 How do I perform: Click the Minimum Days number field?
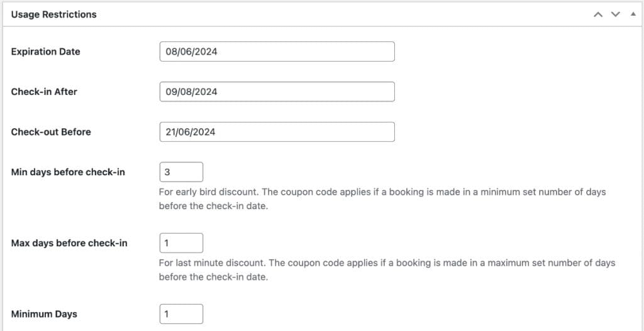pyautogui.click(x=181, y=314)
